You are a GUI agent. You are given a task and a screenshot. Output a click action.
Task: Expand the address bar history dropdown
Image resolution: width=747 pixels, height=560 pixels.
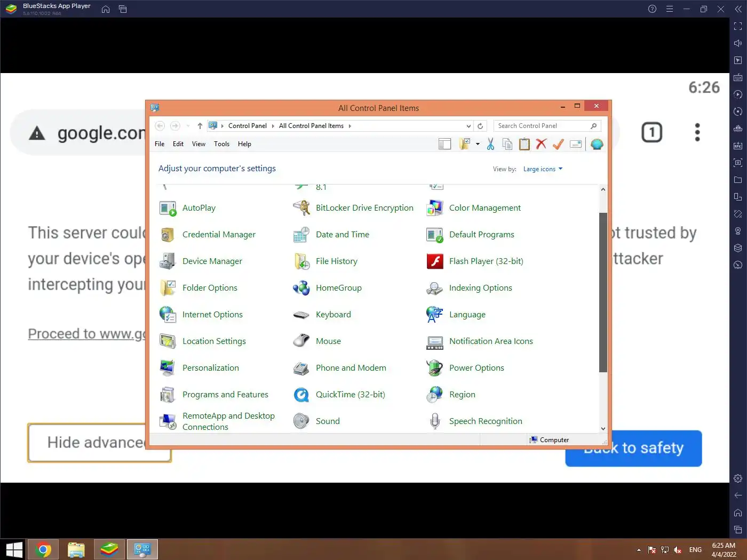468,126
